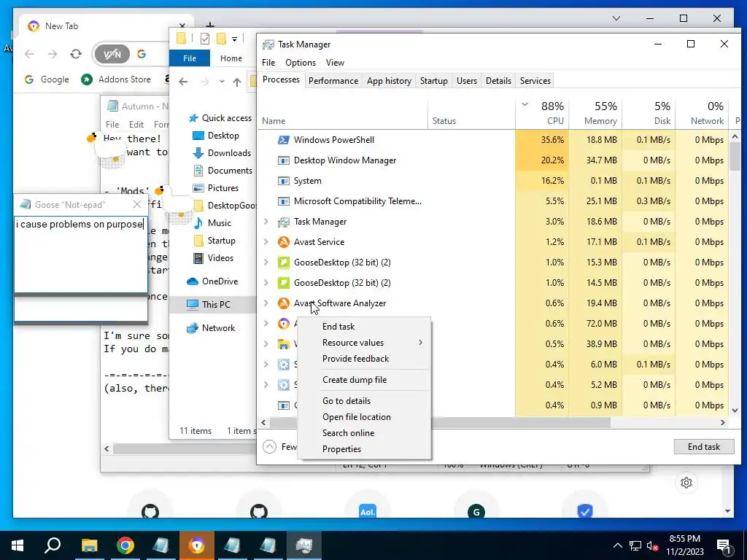Click into the Goose Not-epad text area

[81, 254]
